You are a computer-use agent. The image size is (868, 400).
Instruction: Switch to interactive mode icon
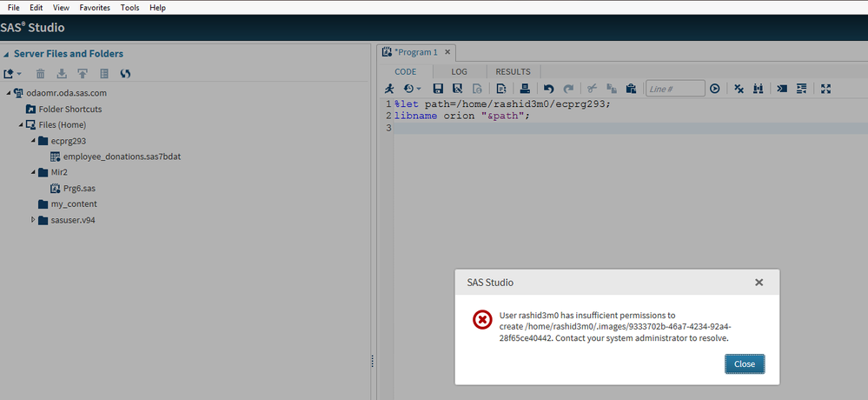782,88
